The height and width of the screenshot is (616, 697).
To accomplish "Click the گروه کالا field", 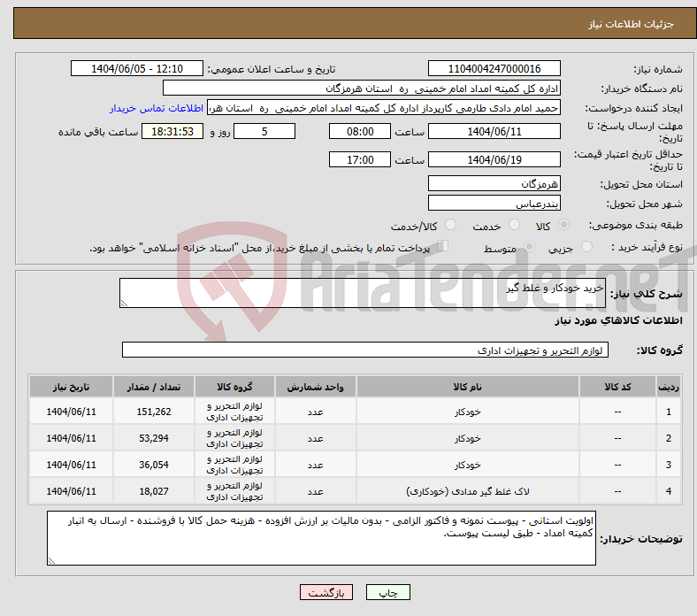I will pos(365,350).
